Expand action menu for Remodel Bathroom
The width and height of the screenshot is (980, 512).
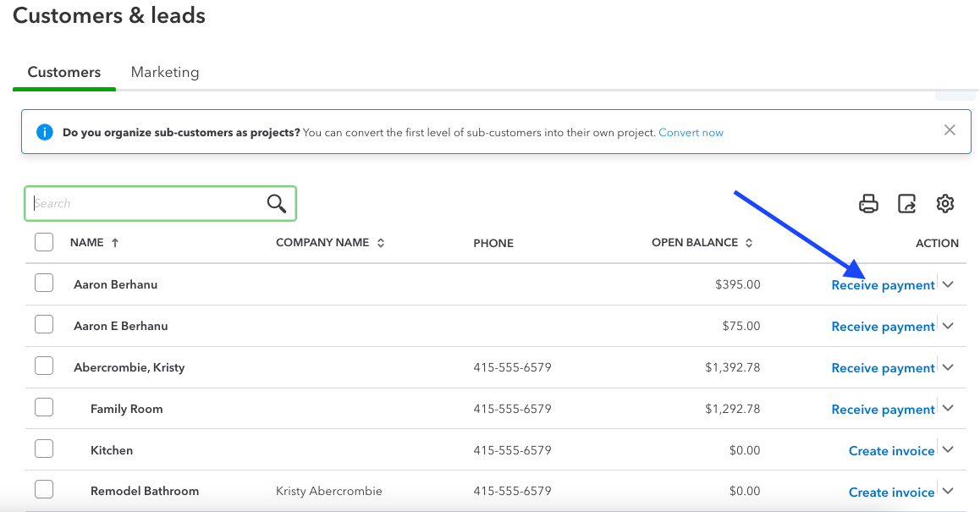[948, 492]
